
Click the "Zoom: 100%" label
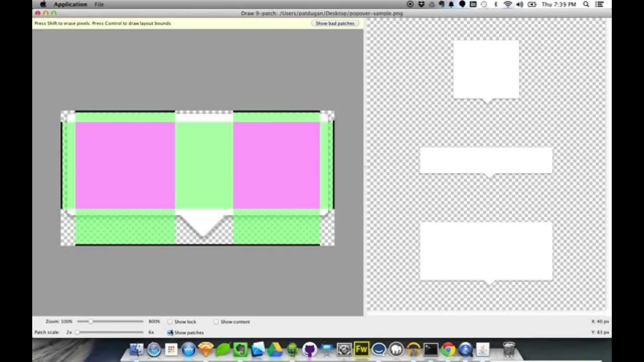point(59,322)
